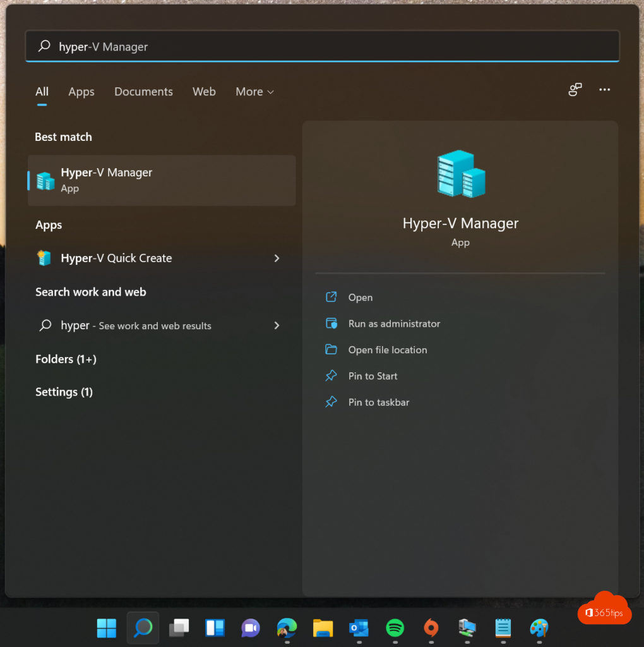
Task: Open Task View in taskbar
Action: pos(179,627)
